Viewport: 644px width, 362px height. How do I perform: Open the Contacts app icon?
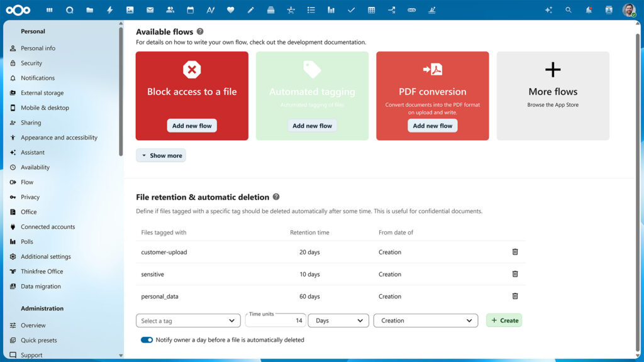point(170,9)
